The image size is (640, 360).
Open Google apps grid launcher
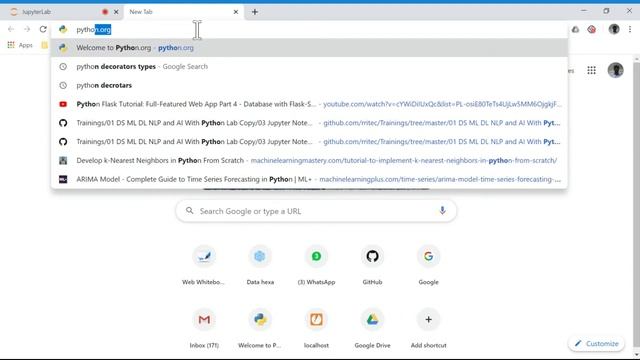(x=591, y=70)
